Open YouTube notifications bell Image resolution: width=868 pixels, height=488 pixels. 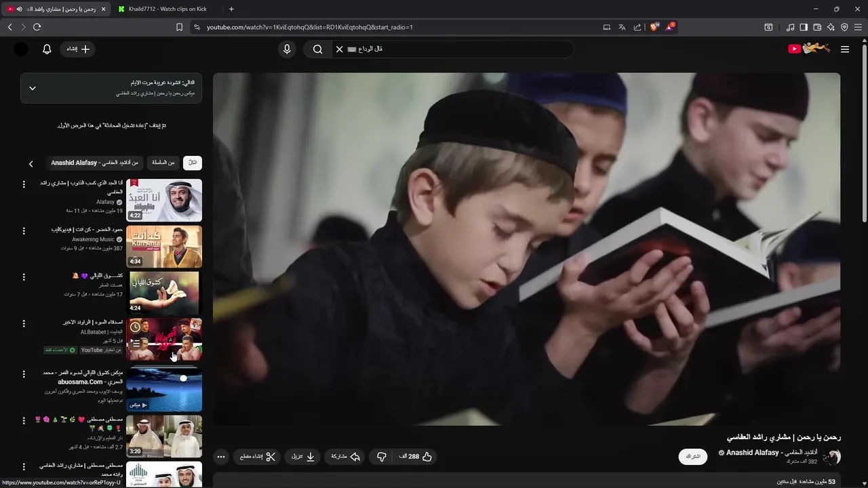tap(47, 49)
